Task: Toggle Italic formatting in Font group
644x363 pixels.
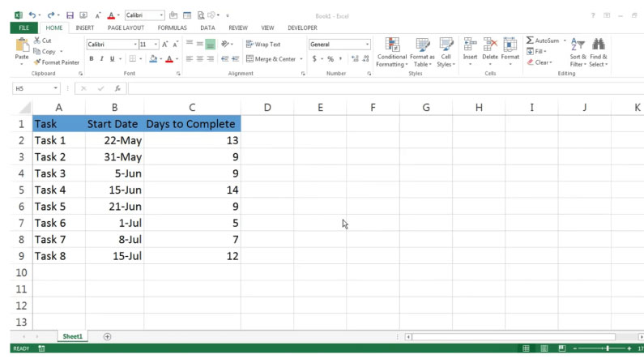Action: tap(101, 58)
